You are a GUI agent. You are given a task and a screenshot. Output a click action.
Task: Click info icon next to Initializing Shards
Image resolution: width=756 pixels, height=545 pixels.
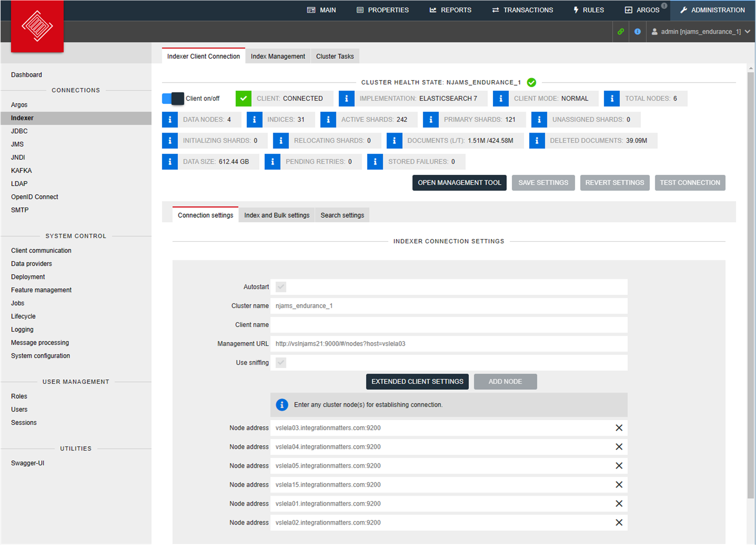pos(170,140)
